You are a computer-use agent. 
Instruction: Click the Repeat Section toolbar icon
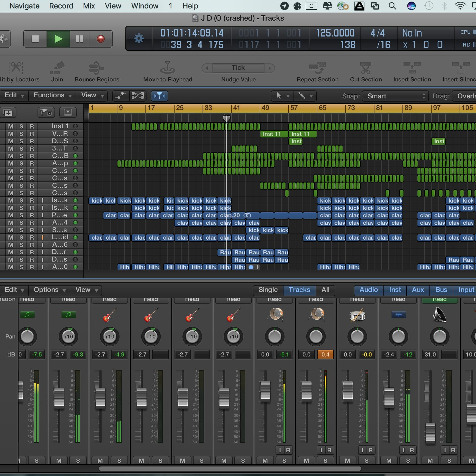(x=317, y=68)
